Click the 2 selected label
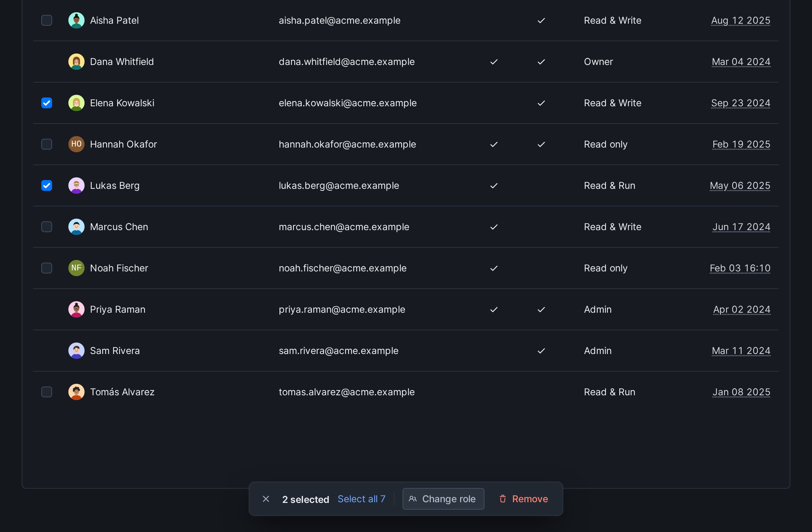 coord(306,500)
